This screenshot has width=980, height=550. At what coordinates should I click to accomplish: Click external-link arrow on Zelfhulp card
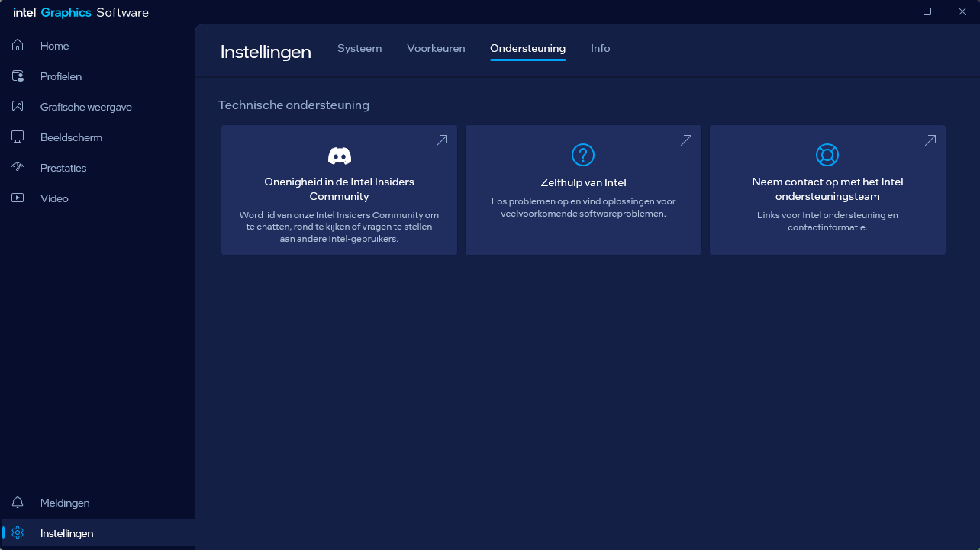pyautogui.click(x=685, y=140)
